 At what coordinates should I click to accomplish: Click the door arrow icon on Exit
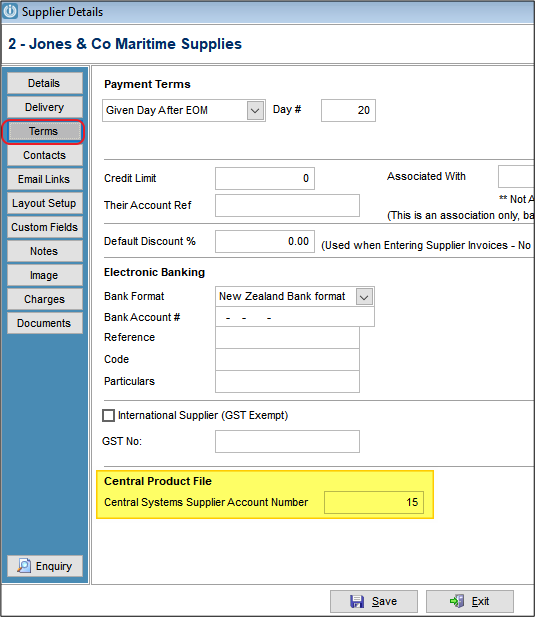tap(457, 601)
